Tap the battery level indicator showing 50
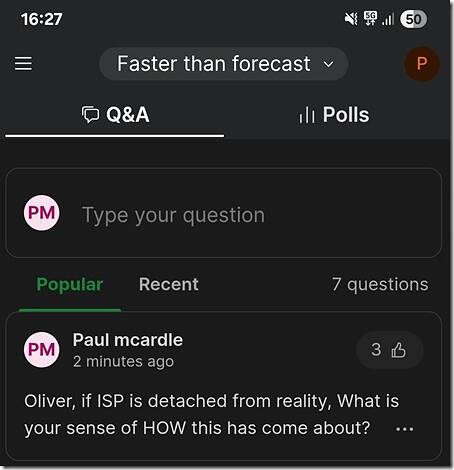454x470 pixels. coord(413,19)
